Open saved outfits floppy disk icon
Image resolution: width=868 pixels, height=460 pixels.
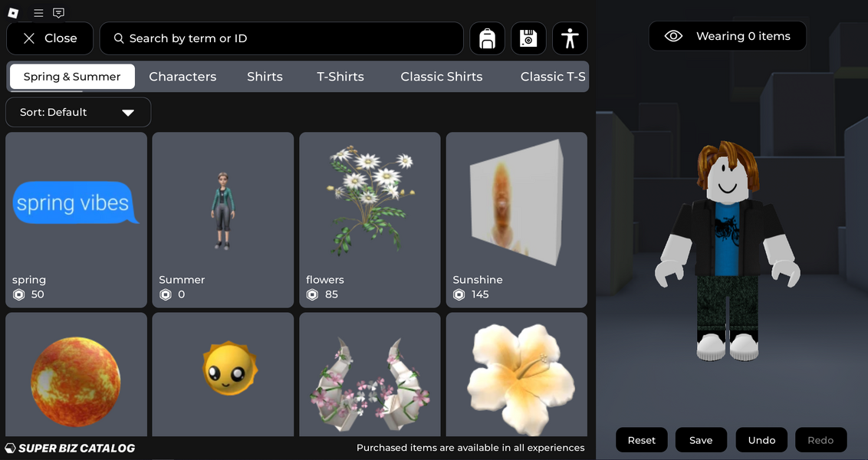pyautogui.click(x=528, y=38)
